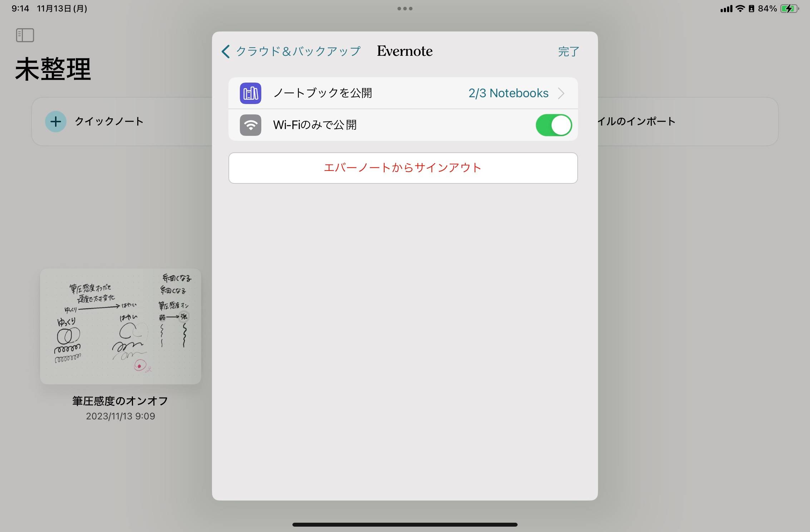
Task: Tap the plus icon for クイックノート
Action: [x=55, y=122]
